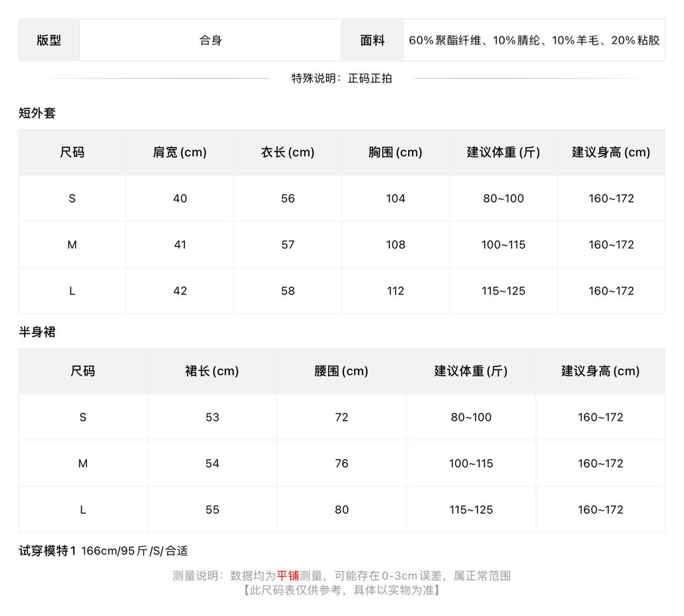The width and height of the screenshot is (684, 616).
Task: Select the 试穿模特1 166cm/95斤/S/合适 line
Action: 104,551
